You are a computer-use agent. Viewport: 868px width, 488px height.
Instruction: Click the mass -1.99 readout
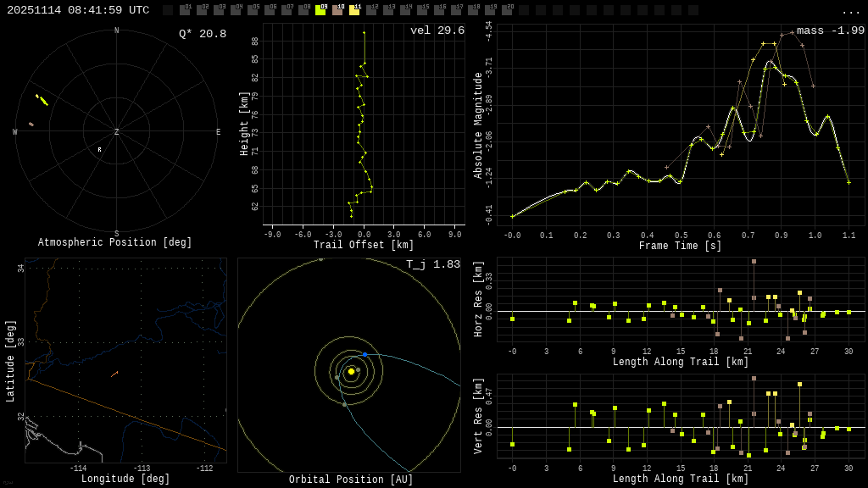pyautogui.click(x=830, y=30)
